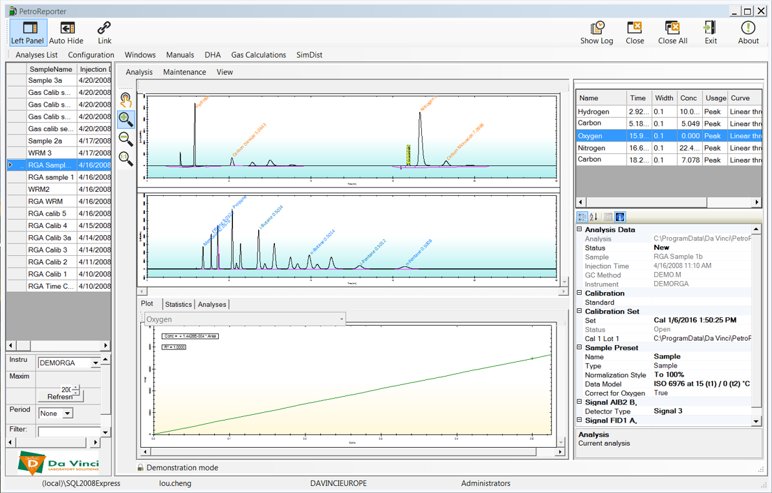
Task: Click the blue info icon in property grid toolbar
Action: pyautogui.click(x=620, y=217)
